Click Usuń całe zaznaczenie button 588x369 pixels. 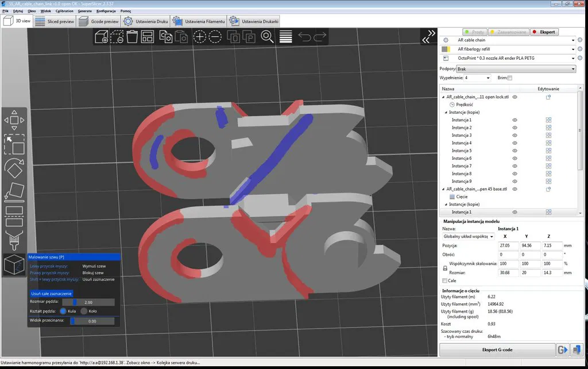[51, 294]
